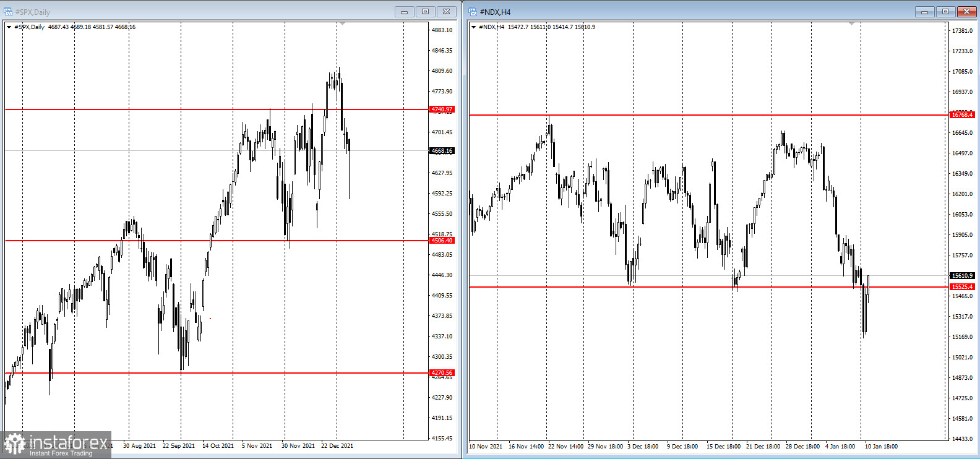Click the 9 Dec 18:00 time label
This screenshot has height=459, width=980.
682,447
